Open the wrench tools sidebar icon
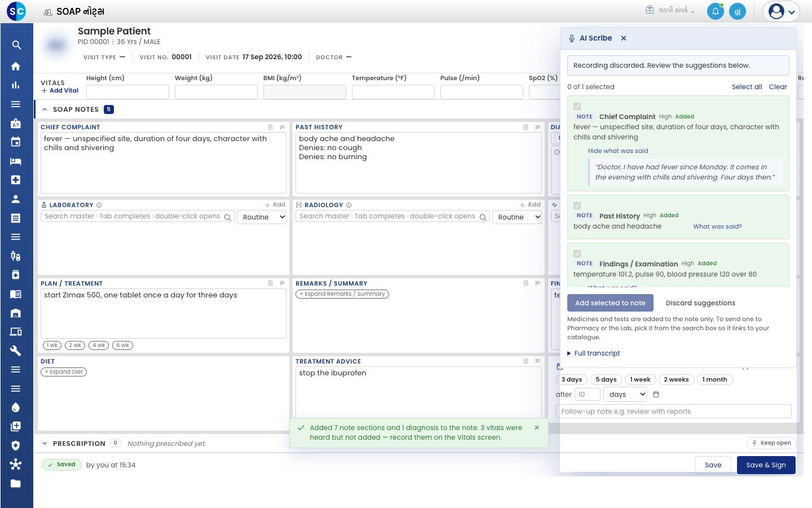The image size is (812, 508). pyautogui.click(x=16, y=351)
